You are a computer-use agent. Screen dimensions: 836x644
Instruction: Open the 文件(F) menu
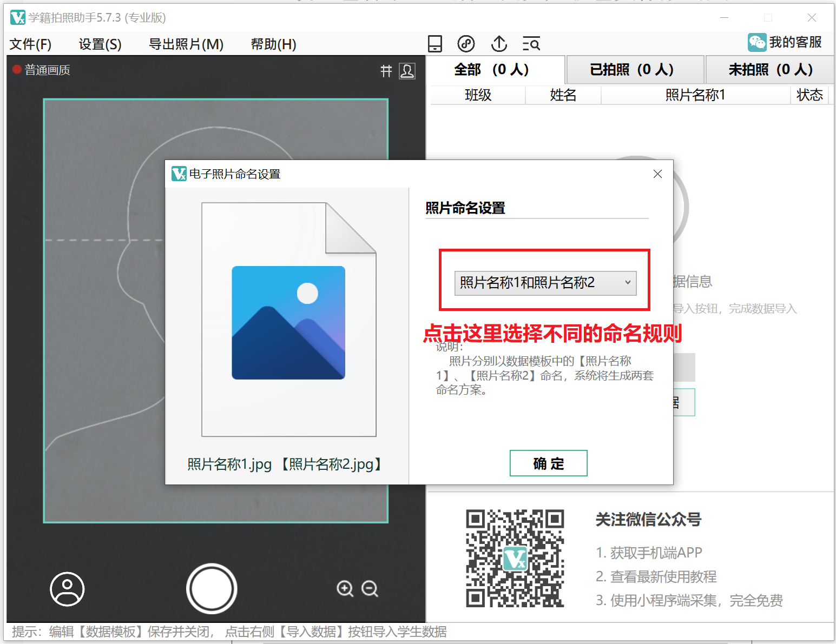coord(30,44)
